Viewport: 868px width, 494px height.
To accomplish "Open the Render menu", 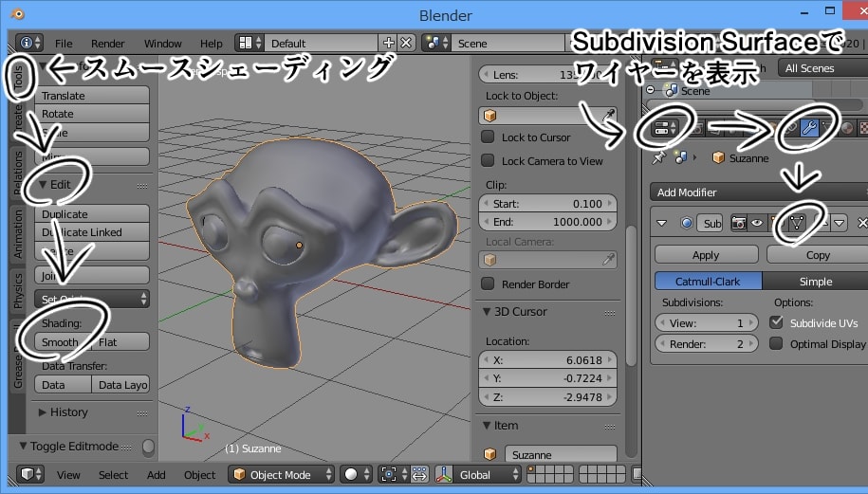I will (107, 44).
